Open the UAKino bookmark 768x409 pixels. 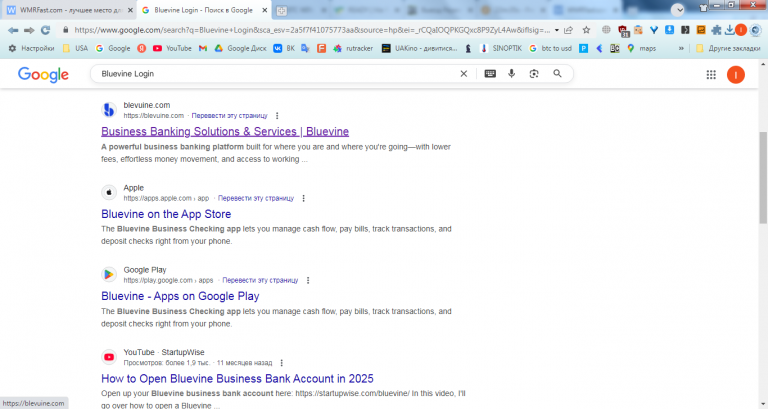(x=419, y=48)
